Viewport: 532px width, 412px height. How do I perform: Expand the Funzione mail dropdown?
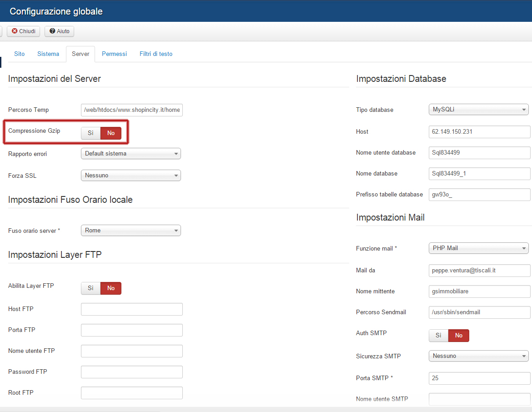pos(478,248)
